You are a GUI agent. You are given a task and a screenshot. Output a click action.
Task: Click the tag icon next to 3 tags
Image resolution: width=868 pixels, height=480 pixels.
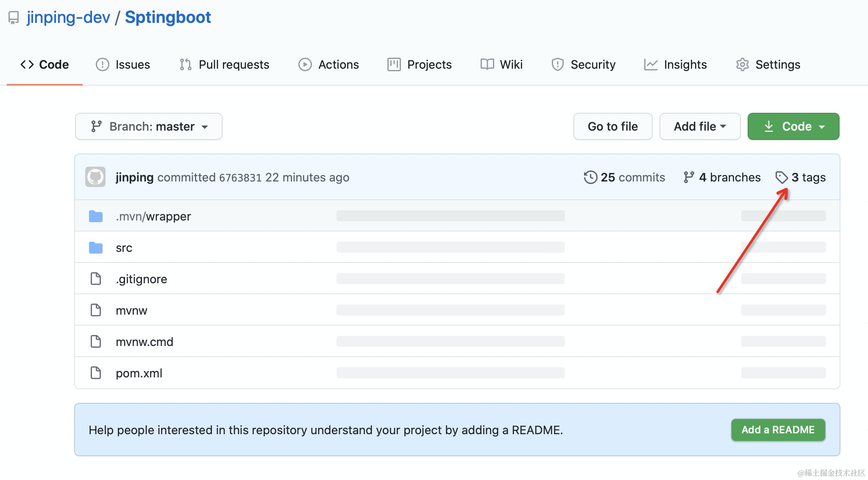pyautogui.click(x=781, y=177)
